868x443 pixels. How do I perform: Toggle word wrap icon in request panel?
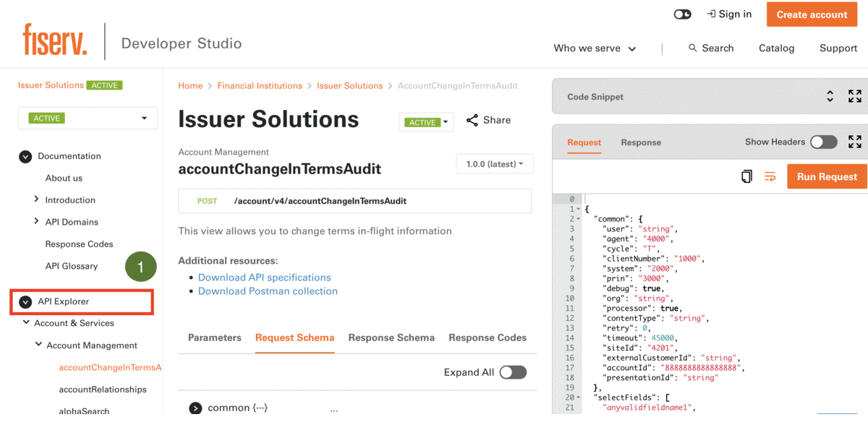coord(770,176)
